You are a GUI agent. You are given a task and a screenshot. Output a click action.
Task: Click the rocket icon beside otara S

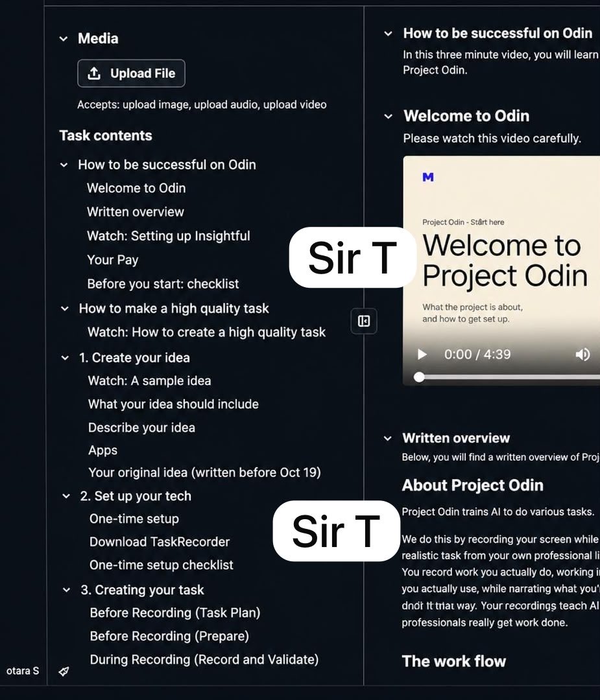(x=64, y=671)
